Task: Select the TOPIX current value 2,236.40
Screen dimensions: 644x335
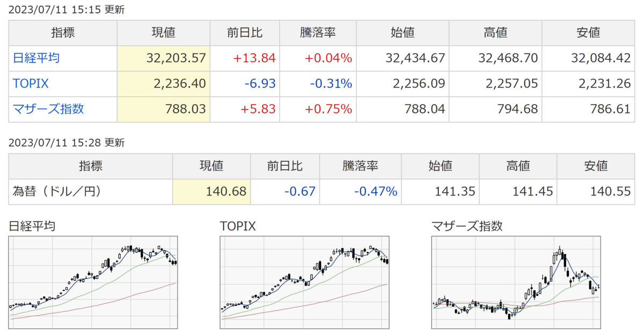Action: point(181,84)
